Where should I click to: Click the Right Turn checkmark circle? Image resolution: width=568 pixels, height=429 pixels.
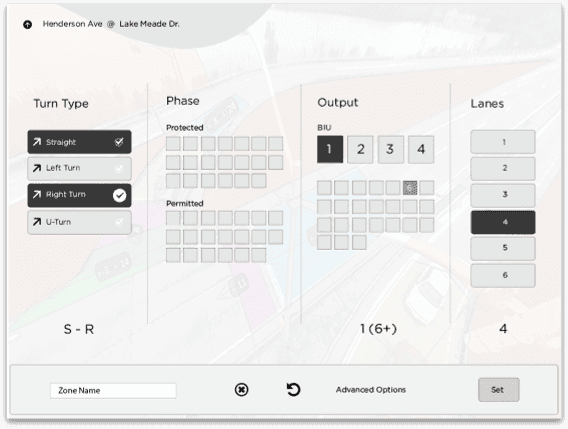[119, 195]
